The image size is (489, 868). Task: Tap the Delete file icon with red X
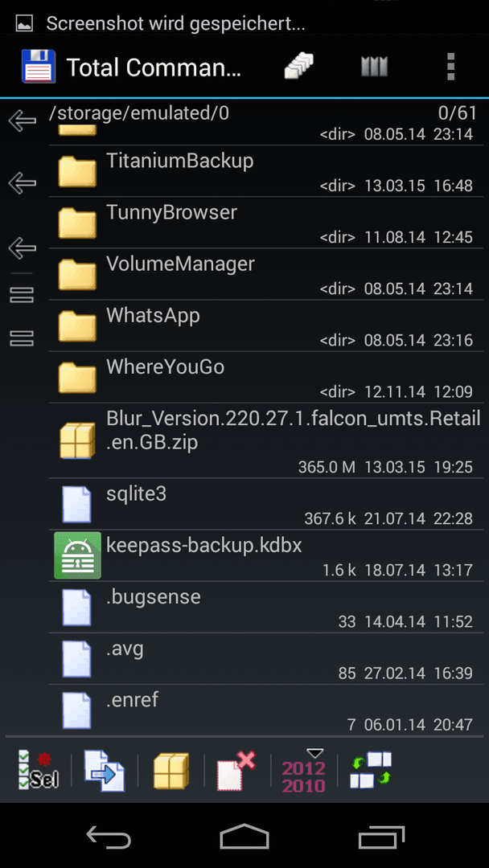[x=236, y=770]
